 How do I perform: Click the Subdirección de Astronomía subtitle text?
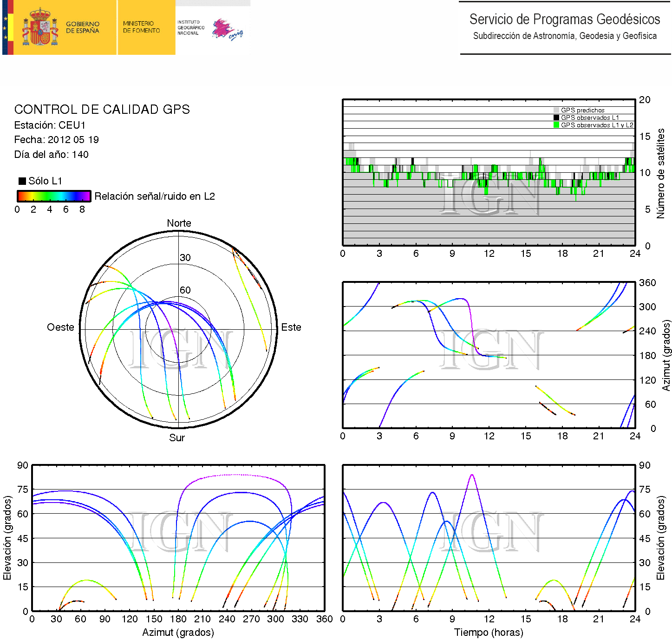click(564, 36)
